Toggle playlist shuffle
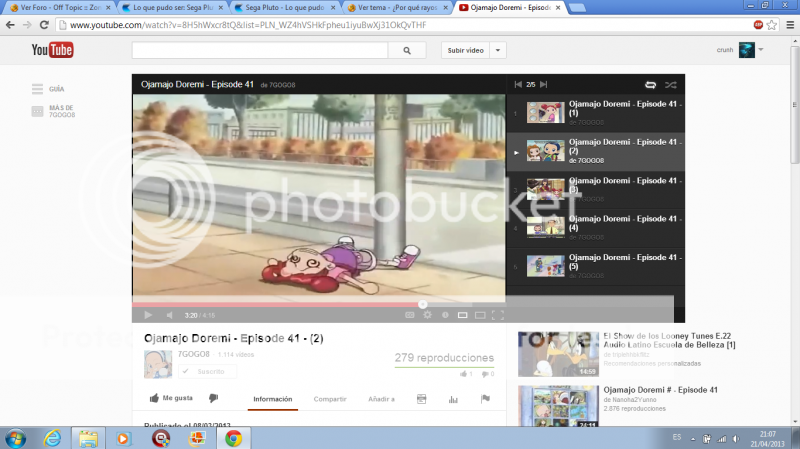 (671, 85)
